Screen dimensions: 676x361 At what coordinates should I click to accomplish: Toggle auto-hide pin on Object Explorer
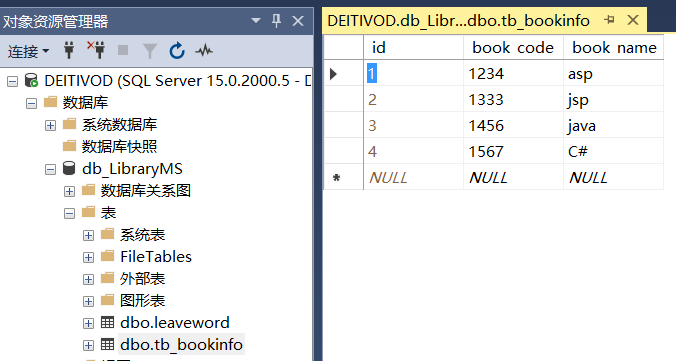(276, 20)
